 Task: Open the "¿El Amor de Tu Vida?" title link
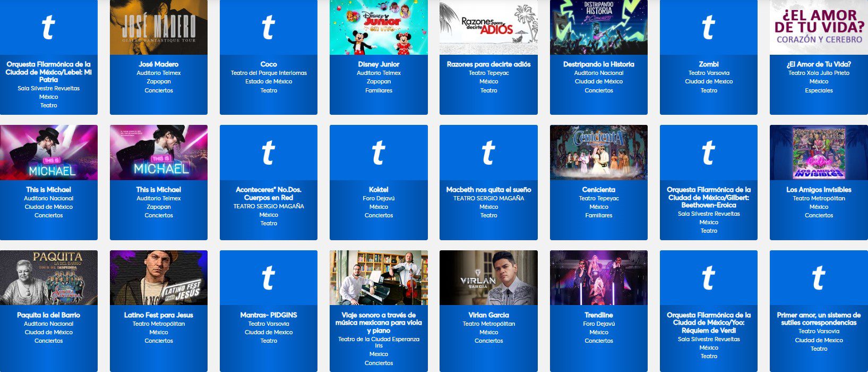(x=819, y=64)
